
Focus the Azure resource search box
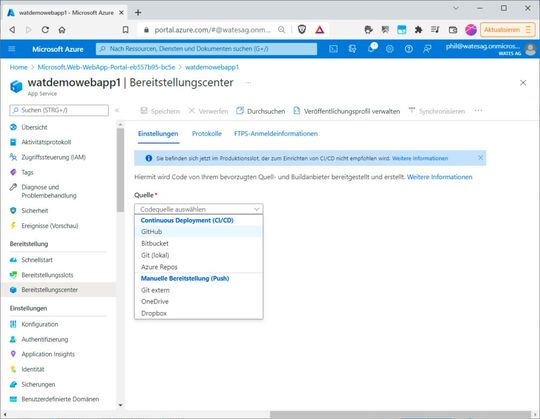[206, 49]
